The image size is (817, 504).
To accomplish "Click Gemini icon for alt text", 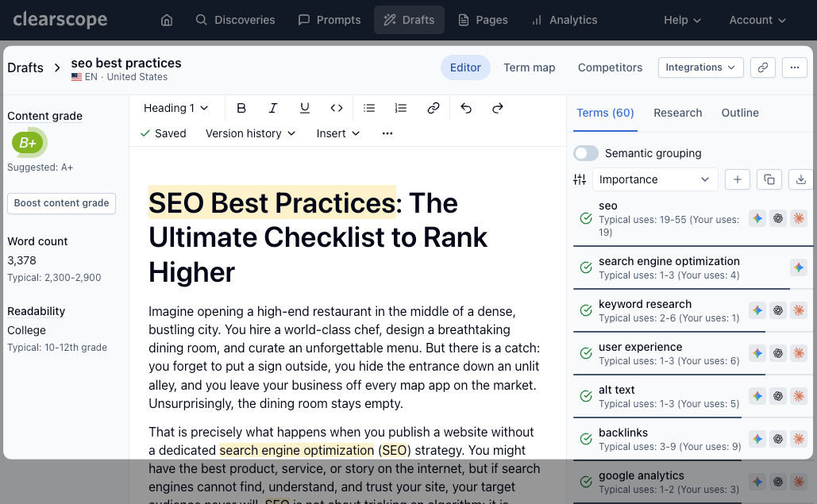I will click(x=757, y=396).
